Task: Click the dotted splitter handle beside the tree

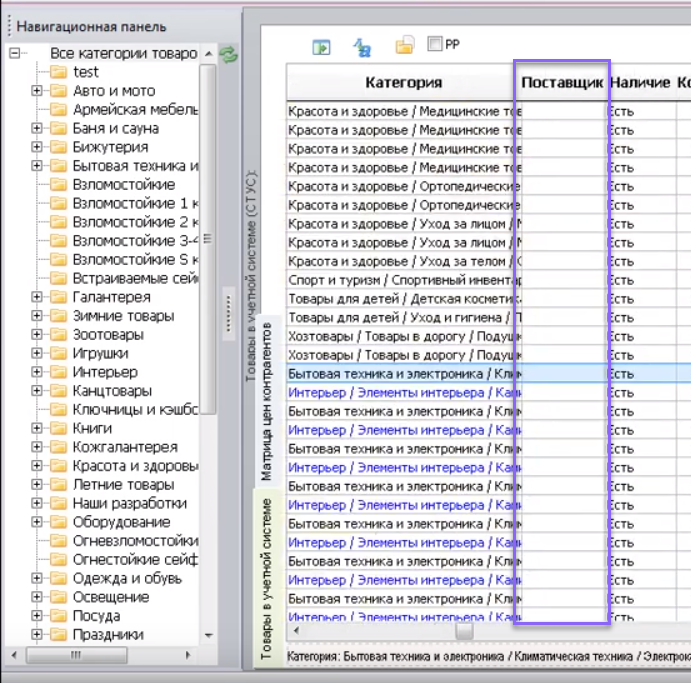Action: pos(228,313)
